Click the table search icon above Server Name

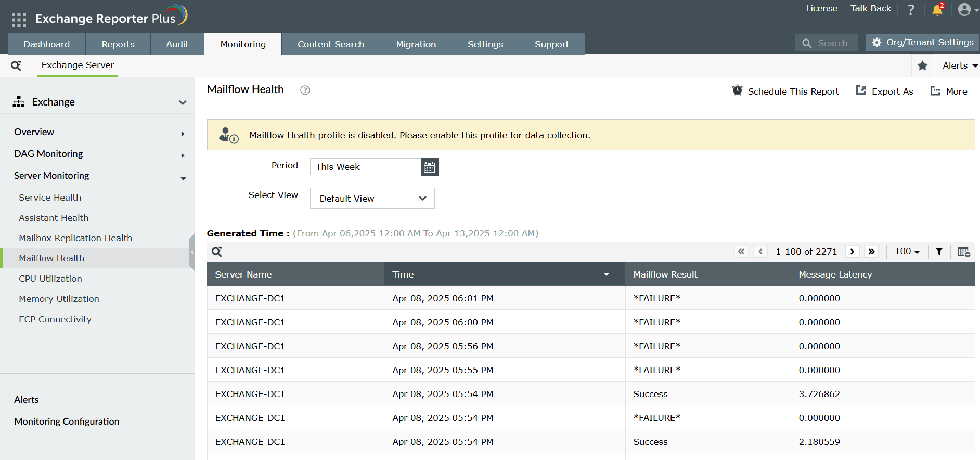click(x=217, y=252)
